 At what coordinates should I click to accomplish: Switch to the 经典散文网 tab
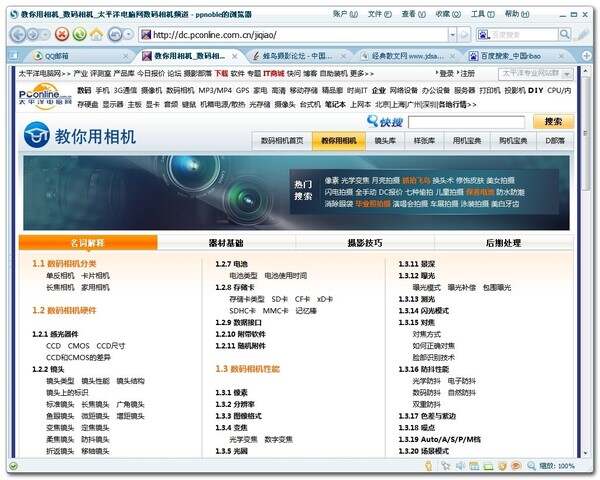click(x=407, y=56)
